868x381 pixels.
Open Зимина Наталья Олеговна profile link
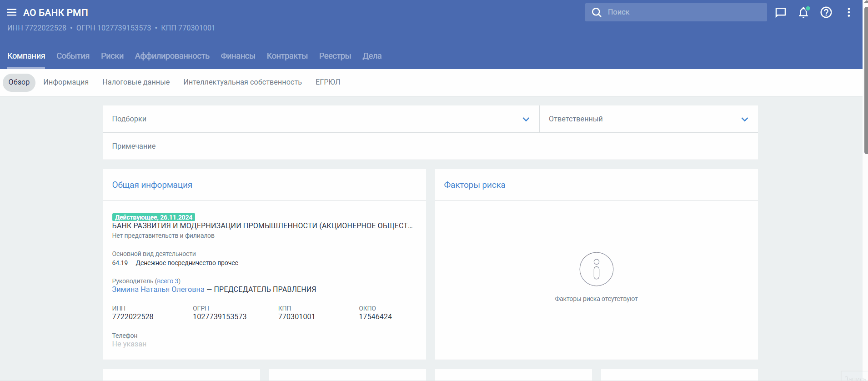pyautogui.click(x=158, y=289)
